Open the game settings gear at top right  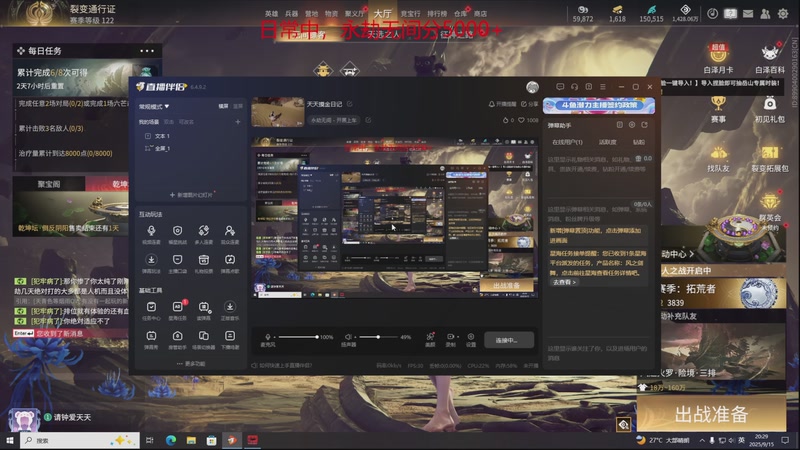pos(783,14)
